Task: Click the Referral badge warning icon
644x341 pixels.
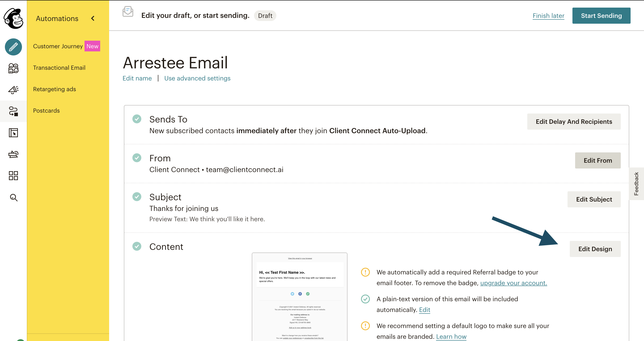Action: tap(365, 272)
